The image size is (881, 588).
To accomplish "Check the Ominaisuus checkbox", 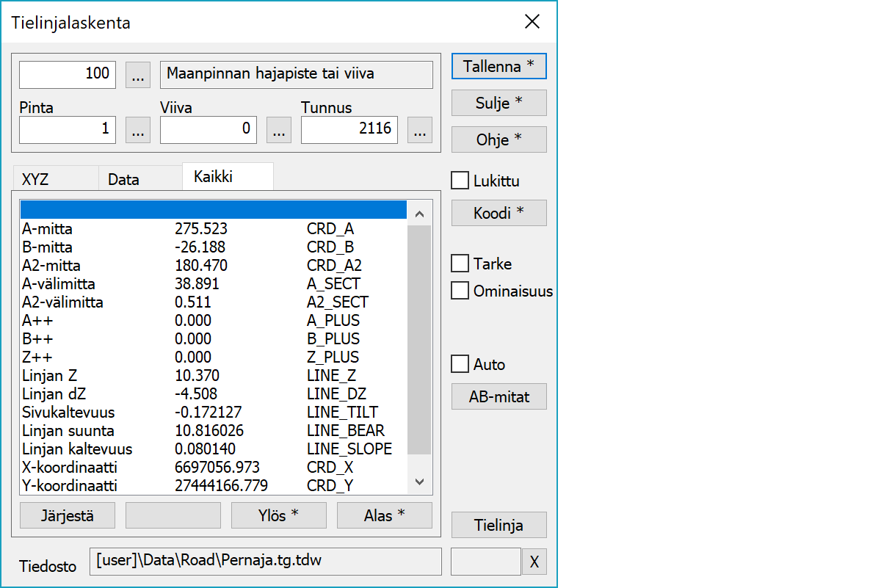I will coord(460,291).
